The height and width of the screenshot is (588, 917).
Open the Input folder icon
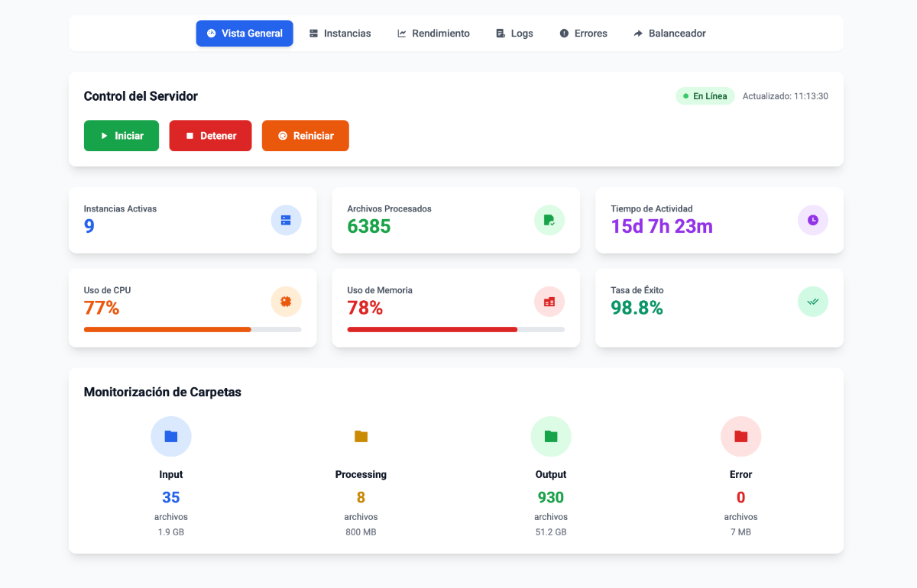(170, 436)
